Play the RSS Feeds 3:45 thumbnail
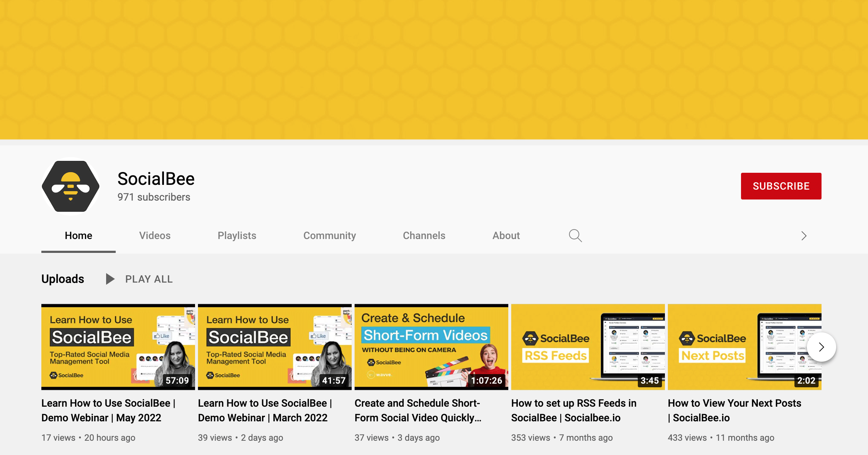The height and width of the screenshot is (455, 868). [x=588, y=347]
